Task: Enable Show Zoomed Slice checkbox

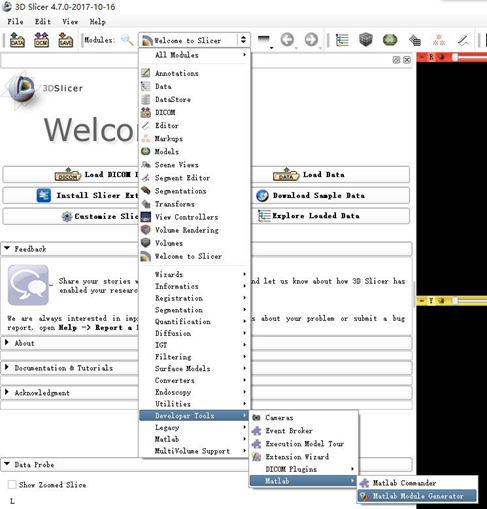Action: click(x=12, y=484)
